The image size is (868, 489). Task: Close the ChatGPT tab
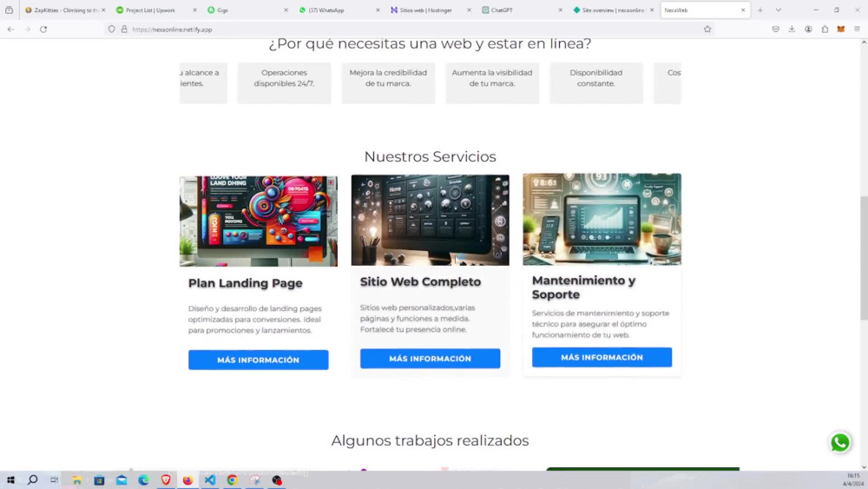[560, 10]
